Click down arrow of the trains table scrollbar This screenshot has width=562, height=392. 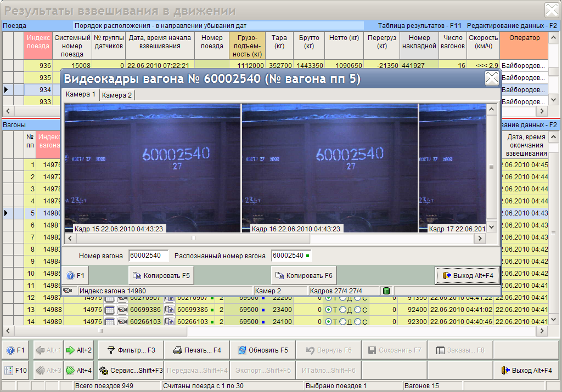pos(553,100)
